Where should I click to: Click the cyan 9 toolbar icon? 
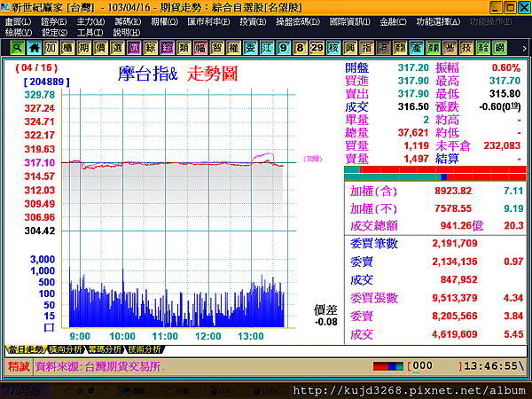(x=284, y=48)
